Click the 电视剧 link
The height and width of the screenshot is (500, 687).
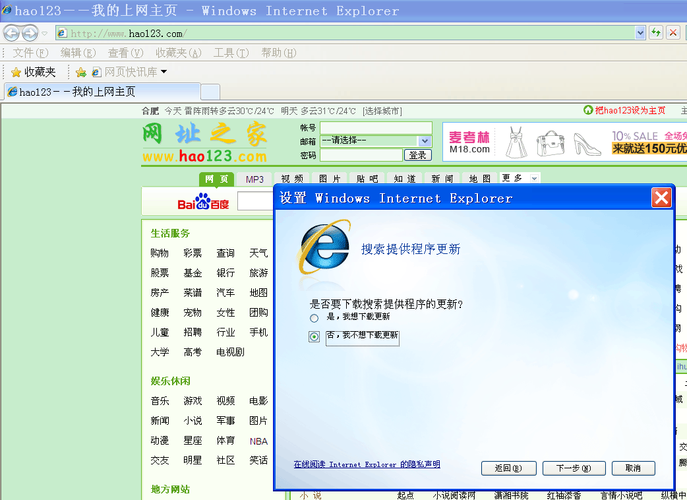pyautogui.click(x=230, y=352)
